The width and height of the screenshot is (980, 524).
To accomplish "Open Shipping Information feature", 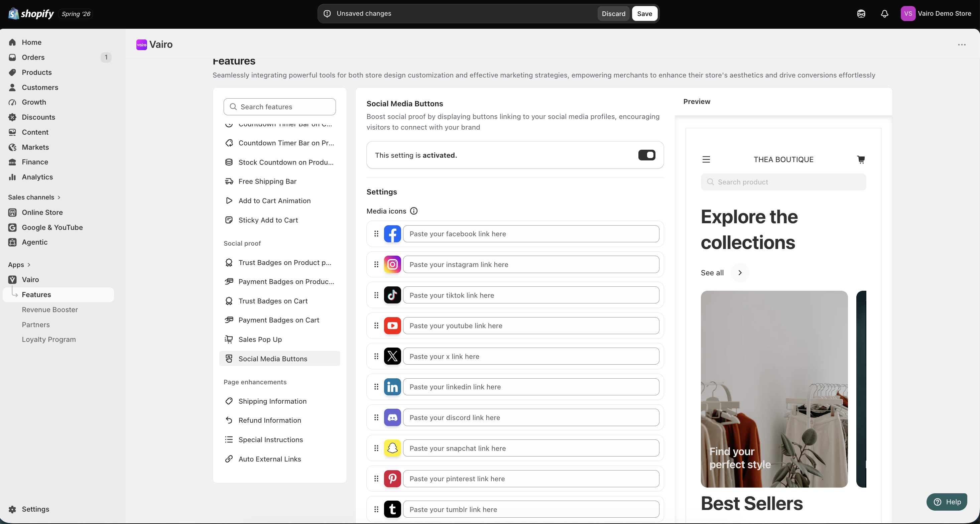I will click(x=280, y=401).
